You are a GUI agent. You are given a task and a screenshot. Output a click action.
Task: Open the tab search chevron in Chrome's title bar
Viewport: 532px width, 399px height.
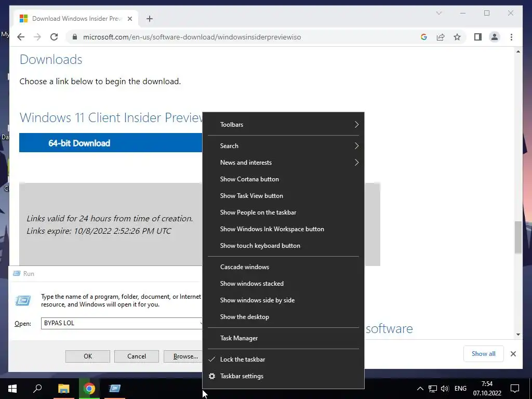(x=439, y=13)
